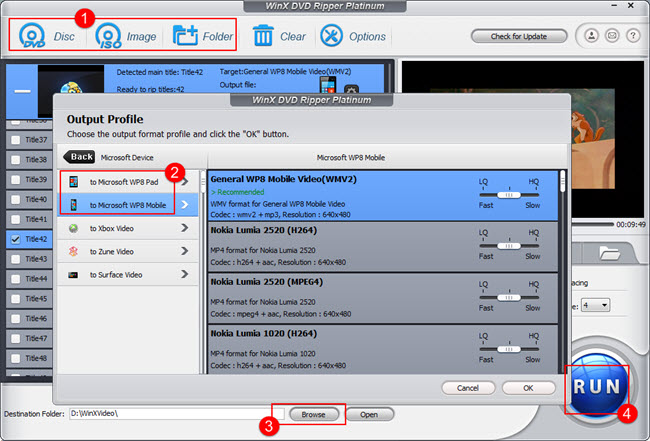This screenshot has width=650, height=441.
Task: Select to Surface Video category
Action: pyautogui.click(x=128, y=274)
